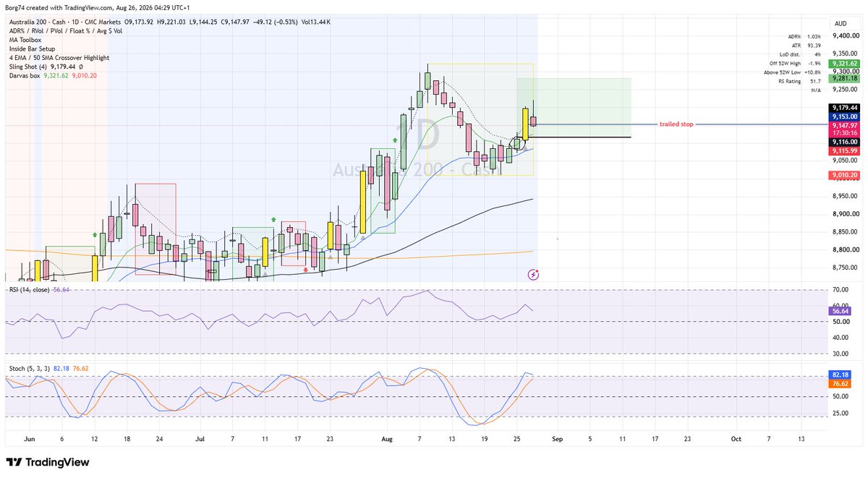The width and height of the screenshot is (868, 478).
Task: Click the Vol 13.44K value in header
Action: (315, 22)
